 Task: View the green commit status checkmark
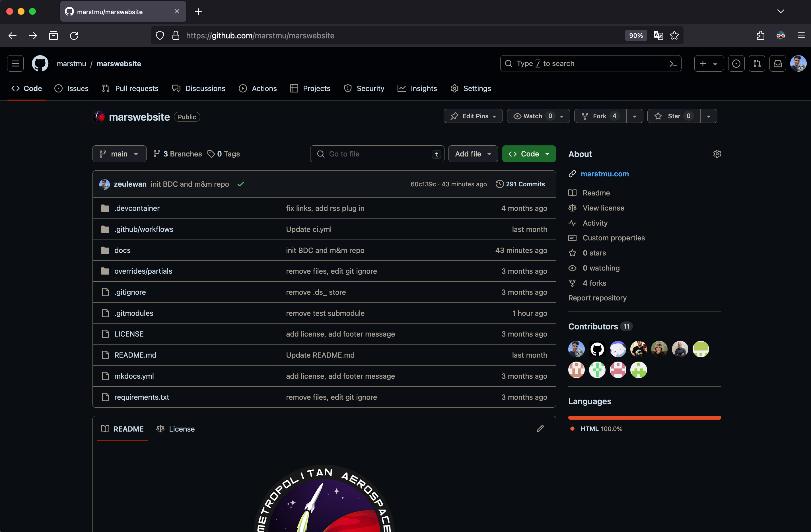240,184
